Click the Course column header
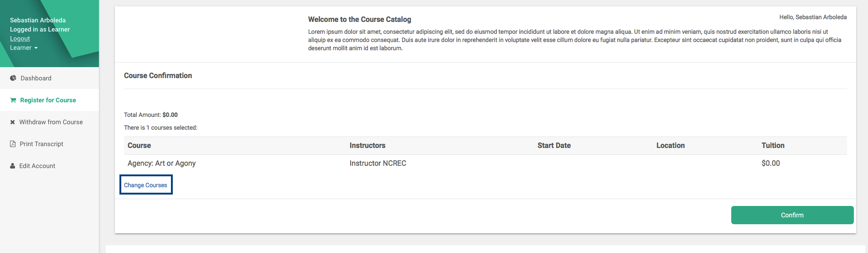 139,145
